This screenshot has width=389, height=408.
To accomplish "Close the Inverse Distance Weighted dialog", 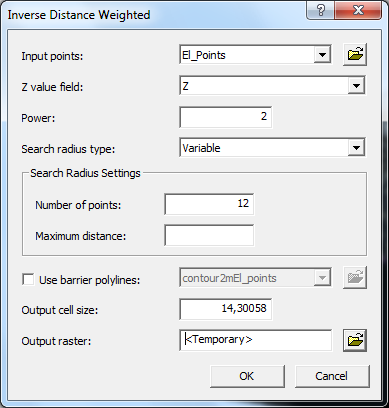I will point(358,11).
